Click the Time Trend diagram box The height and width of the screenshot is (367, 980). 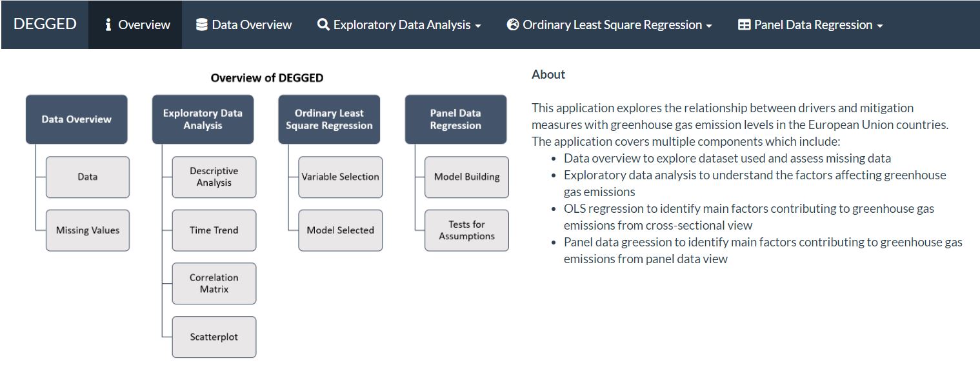click(x=214, y=230)
